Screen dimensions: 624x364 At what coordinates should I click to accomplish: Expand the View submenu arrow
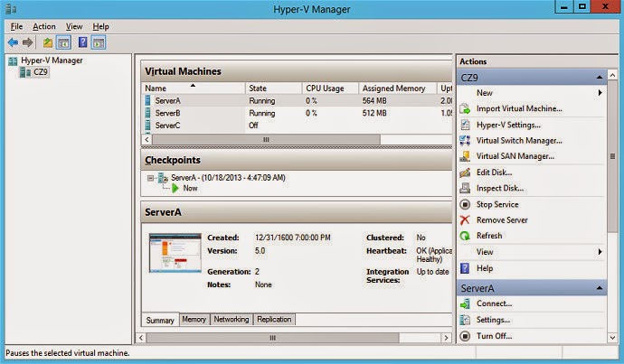(600, 251)
